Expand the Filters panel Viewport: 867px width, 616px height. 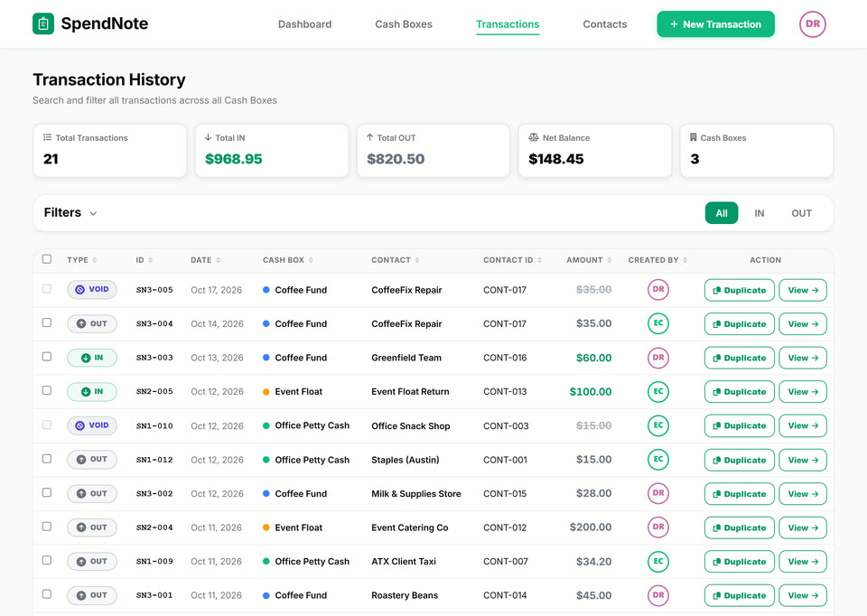pyautogui.click(x=70, y=213)
